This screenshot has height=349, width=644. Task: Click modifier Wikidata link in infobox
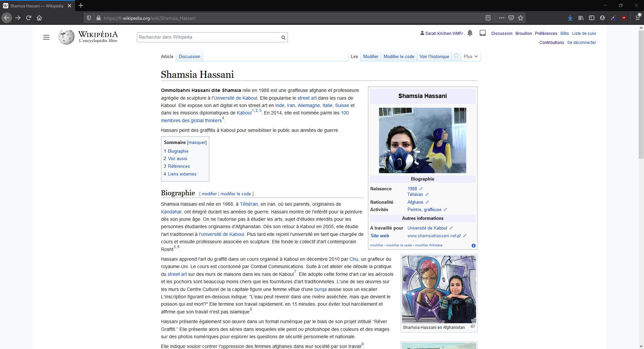coord(428,245)
